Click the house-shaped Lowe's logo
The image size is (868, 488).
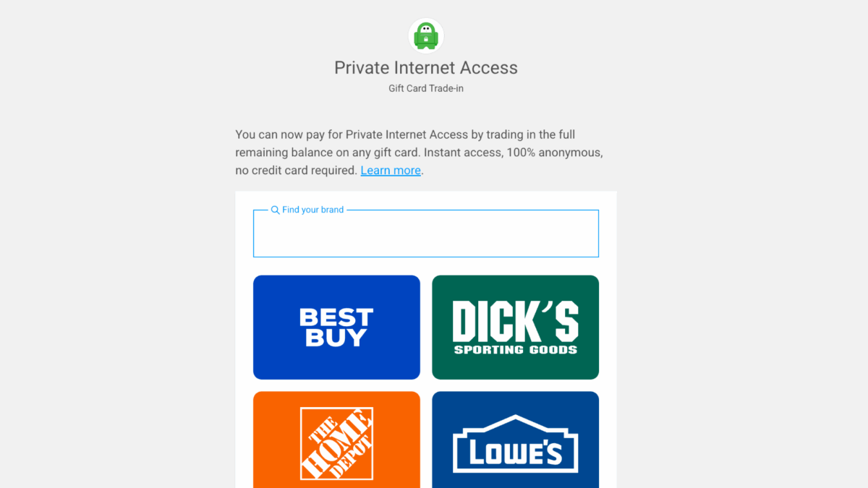tap(515, 443)
